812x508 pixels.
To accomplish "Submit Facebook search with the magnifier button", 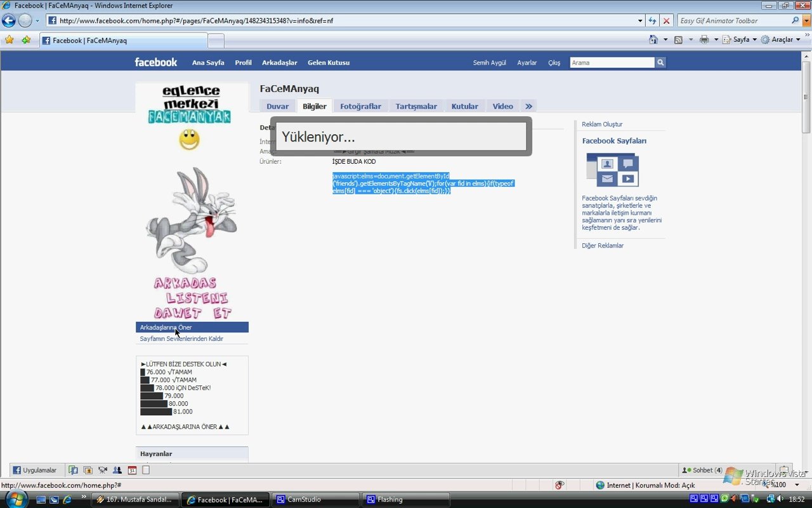I will (660, 62).
